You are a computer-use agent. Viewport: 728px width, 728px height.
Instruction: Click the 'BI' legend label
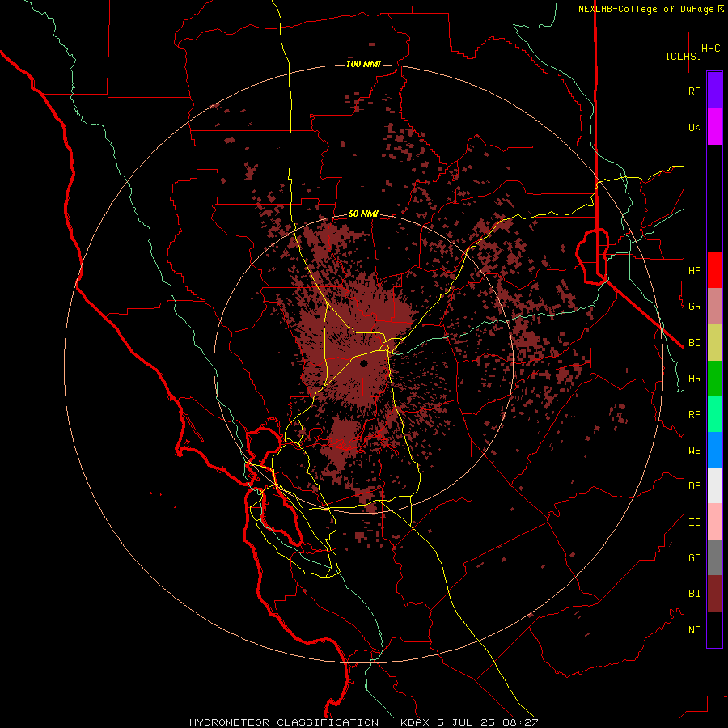click(x=694, y=594)
